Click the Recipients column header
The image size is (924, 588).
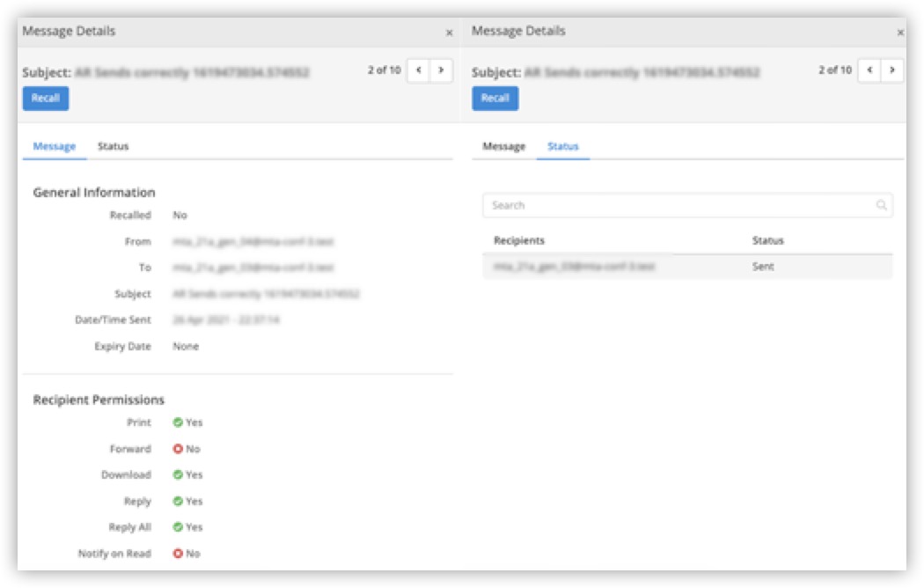[519, 240]
